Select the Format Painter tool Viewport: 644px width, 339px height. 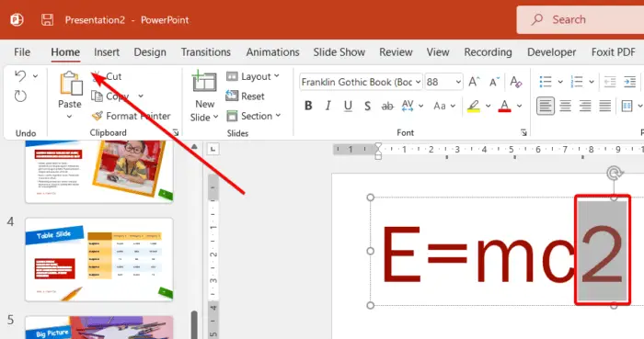click(131, 116)
